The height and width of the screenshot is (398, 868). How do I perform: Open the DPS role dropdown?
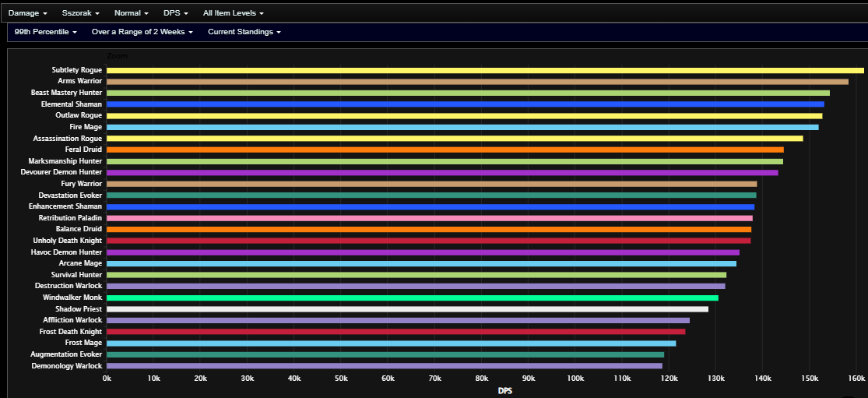point(175,12)
